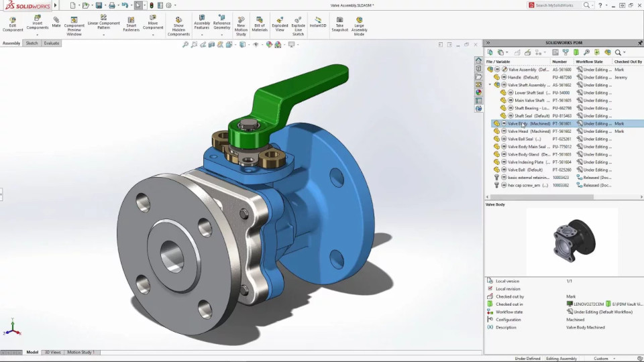Screen dimensions: 644x362
Task: Open the Motion Study 1 tab
Action: tap(80, 352)
